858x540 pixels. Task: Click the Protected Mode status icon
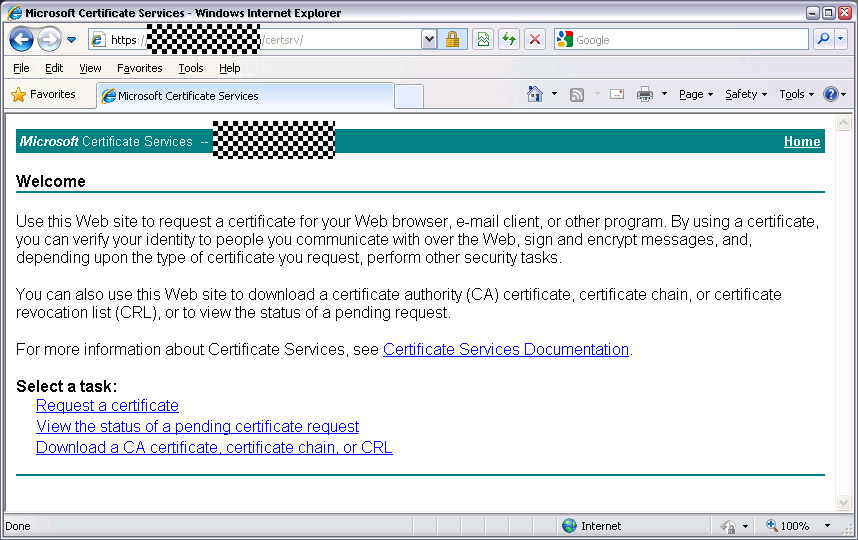[728, 526]
